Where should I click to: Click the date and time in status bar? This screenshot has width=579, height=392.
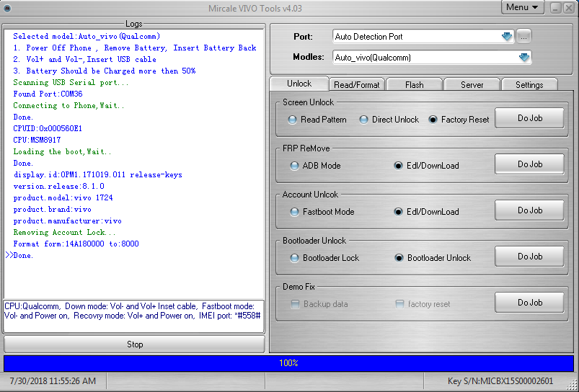[x=53, y=381]
